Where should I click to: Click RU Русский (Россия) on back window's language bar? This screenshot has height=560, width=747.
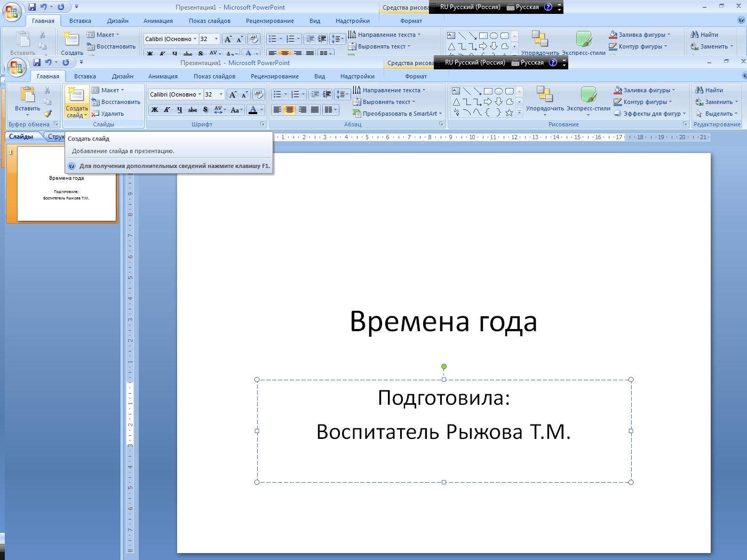click(x=470, y=7)
